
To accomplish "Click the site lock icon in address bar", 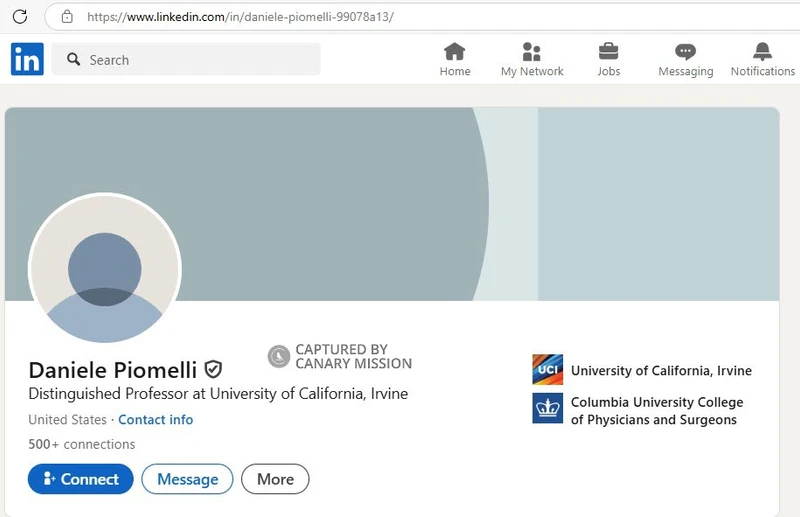I will pyautogui.click(x=67, y=17).
